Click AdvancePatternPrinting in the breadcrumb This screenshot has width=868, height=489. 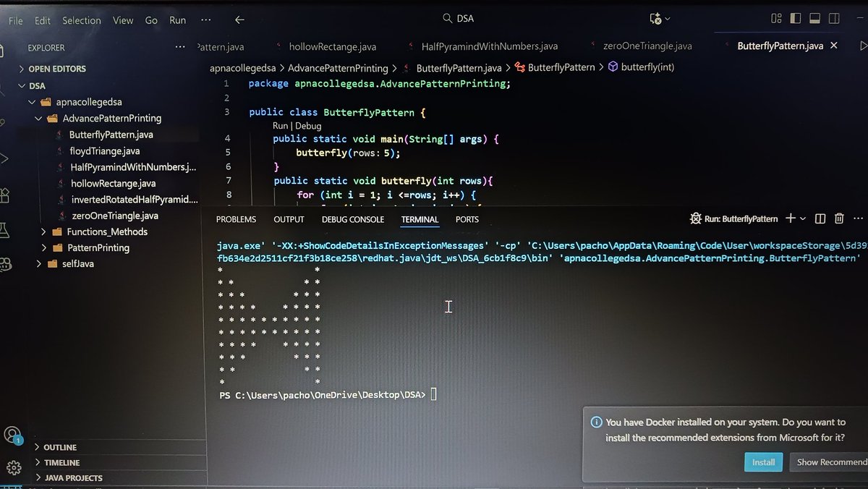(x=338, y=68)
